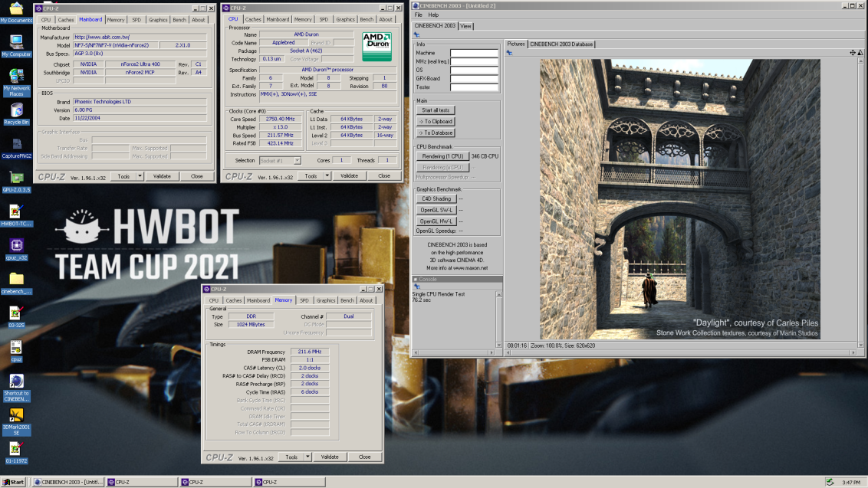The width and height of the screenshot is (868, 488).
Task: Run Rendering (1 CPU) benchmark
Action: click(442, 156)
